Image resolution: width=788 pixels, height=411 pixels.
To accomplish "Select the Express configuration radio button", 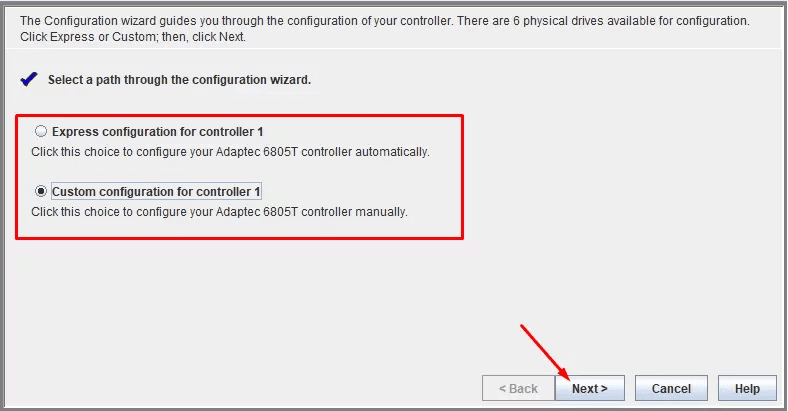I will pyautogui.click(x=41, y=131).
